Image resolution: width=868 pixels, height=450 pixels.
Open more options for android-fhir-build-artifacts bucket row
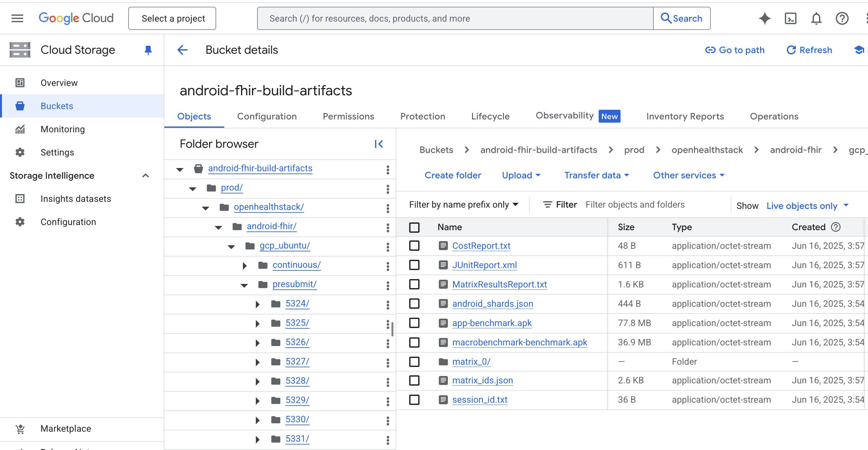pos(388,170)
